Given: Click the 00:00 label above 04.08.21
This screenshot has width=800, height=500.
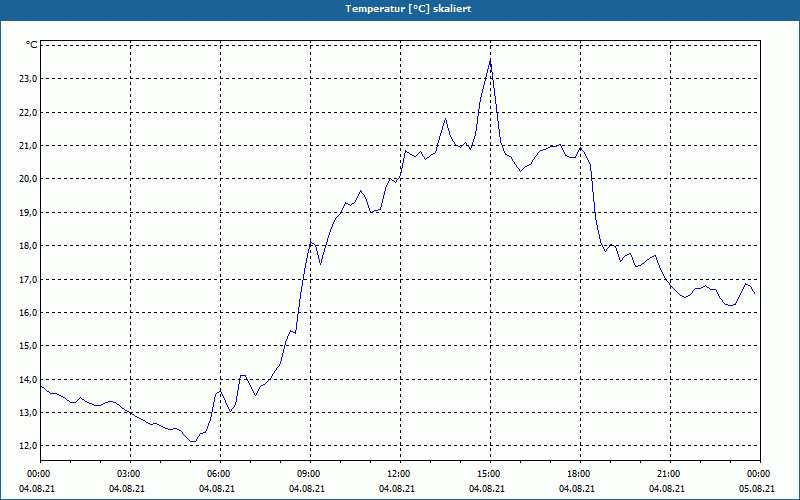Looking at the screenshot, I should point(37,474).
